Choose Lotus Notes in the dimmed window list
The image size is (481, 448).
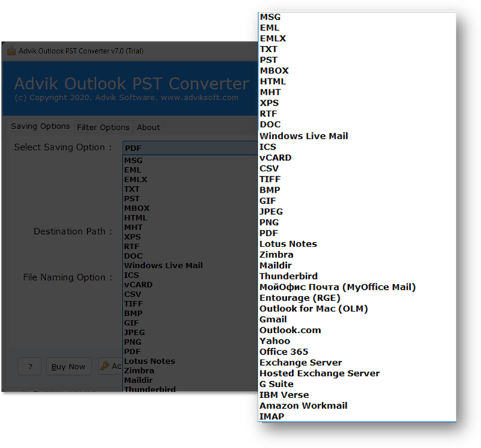pos(149,361)
